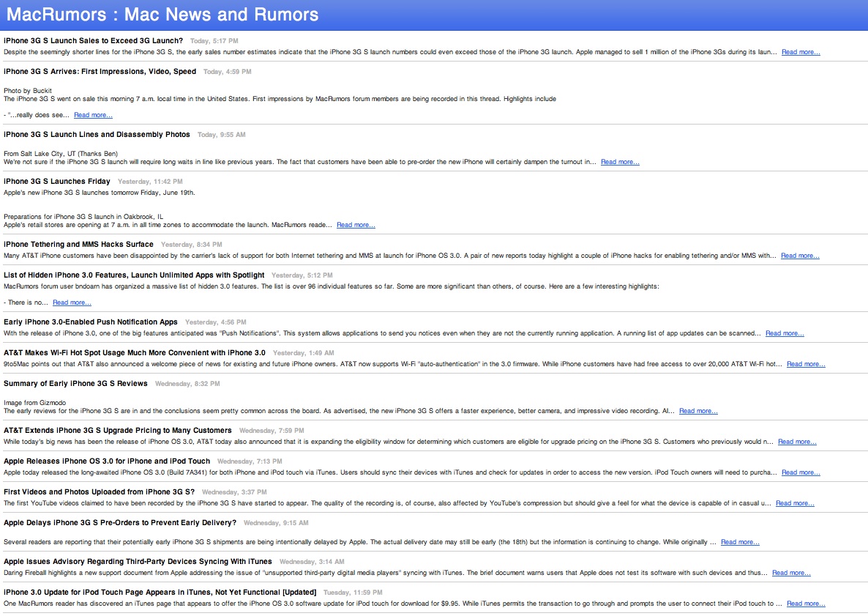Screen dimensions: 868x616
Task: Select headline AT&T Makes Wi-Fi Hot Spot Usage
Action: coord(135,353)
